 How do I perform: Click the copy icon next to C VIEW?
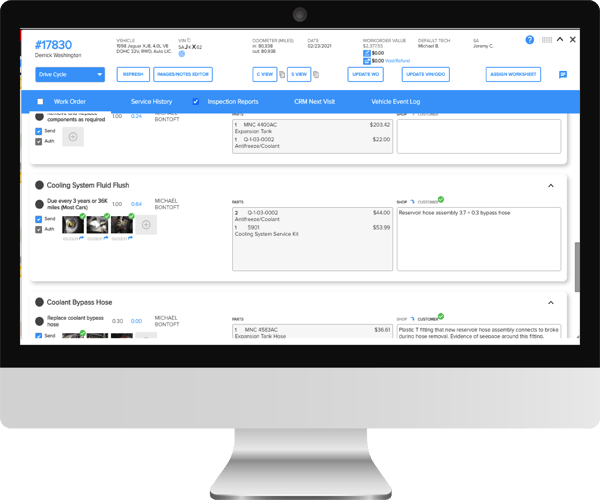point(282,75)
